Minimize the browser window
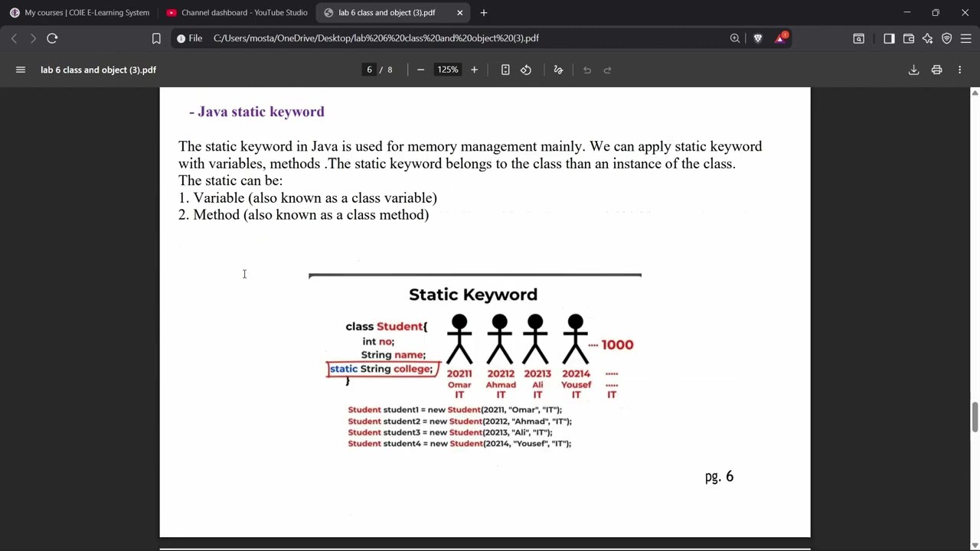Screen dimensions: 980x551 906,12
